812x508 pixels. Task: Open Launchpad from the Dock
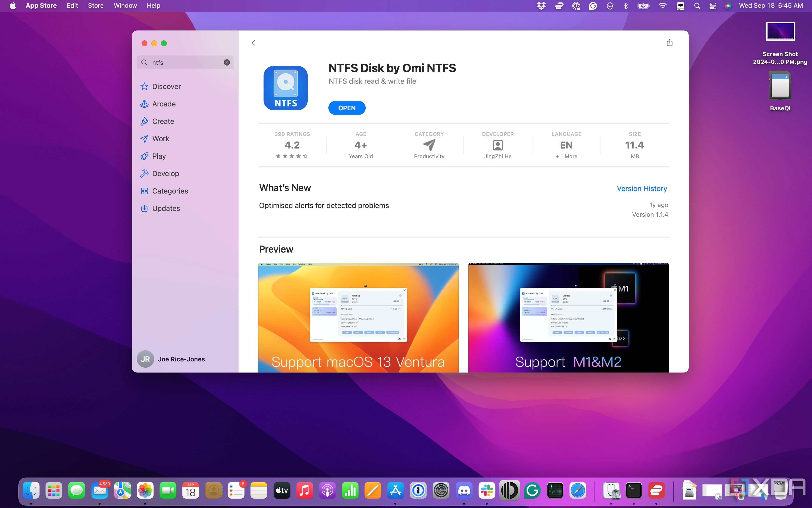54,491
